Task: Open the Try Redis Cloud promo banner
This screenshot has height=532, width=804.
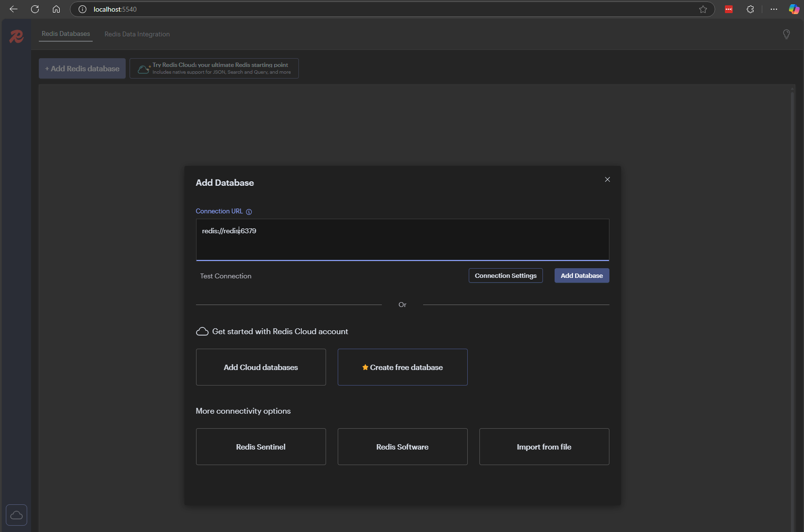Action: 214,68
